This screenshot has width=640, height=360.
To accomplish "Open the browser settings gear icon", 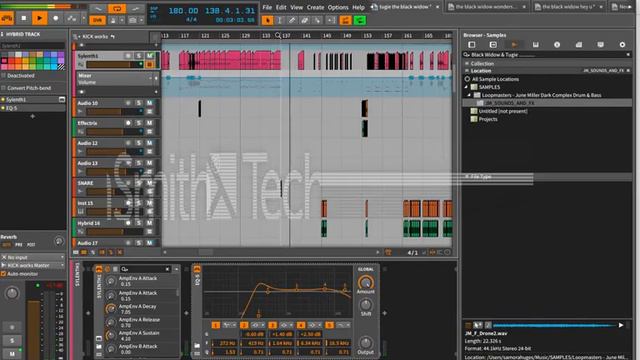I will point(622,44).
